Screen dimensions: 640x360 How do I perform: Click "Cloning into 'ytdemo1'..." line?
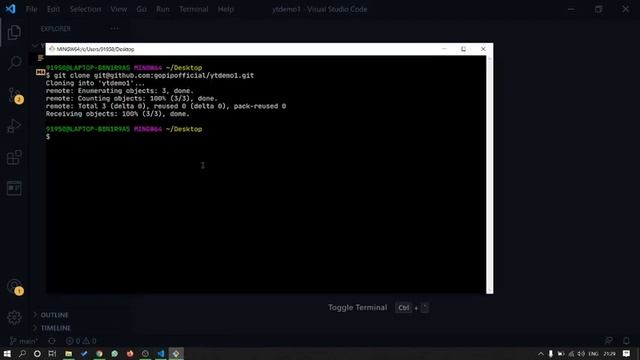(95, 83)
